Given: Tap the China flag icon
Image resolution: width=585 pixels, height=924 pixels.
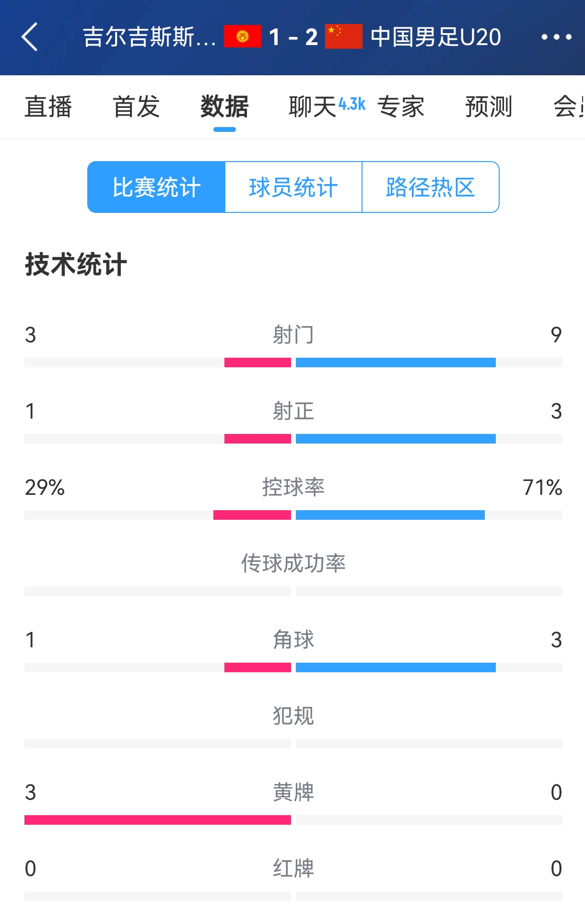Looking at the screenshot, I should [343, 36].
